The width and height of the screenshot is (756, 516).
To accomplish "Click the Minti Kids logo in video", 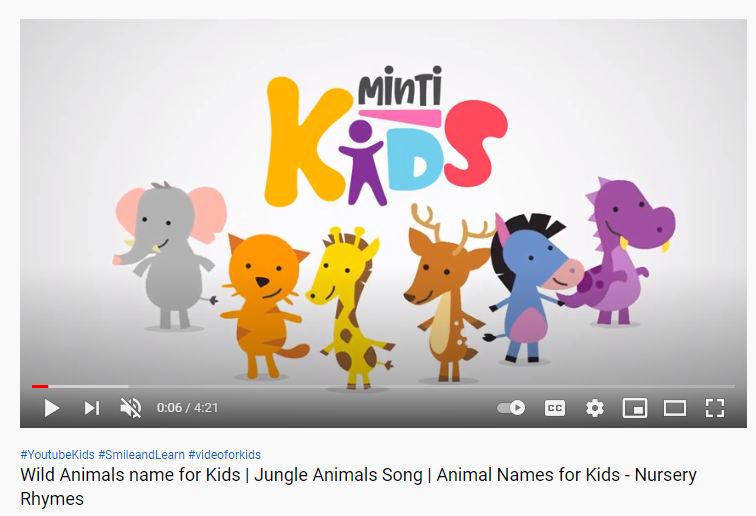I will click(386, 136).
